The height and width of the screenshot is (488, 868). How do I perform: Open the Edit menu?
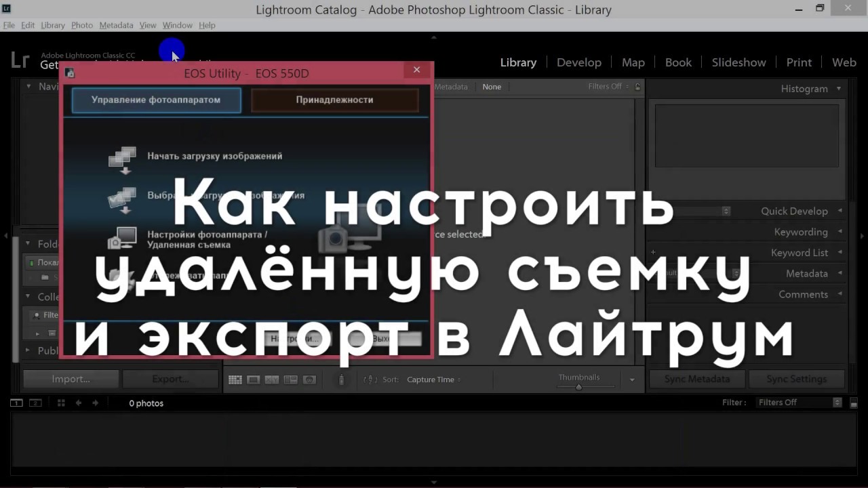[x=28, y=25]
